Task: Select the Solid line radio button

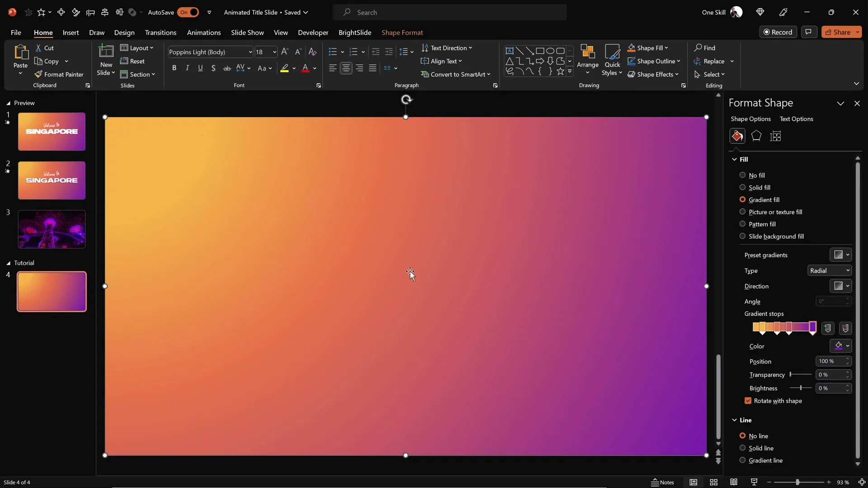Action: [742, 448]
